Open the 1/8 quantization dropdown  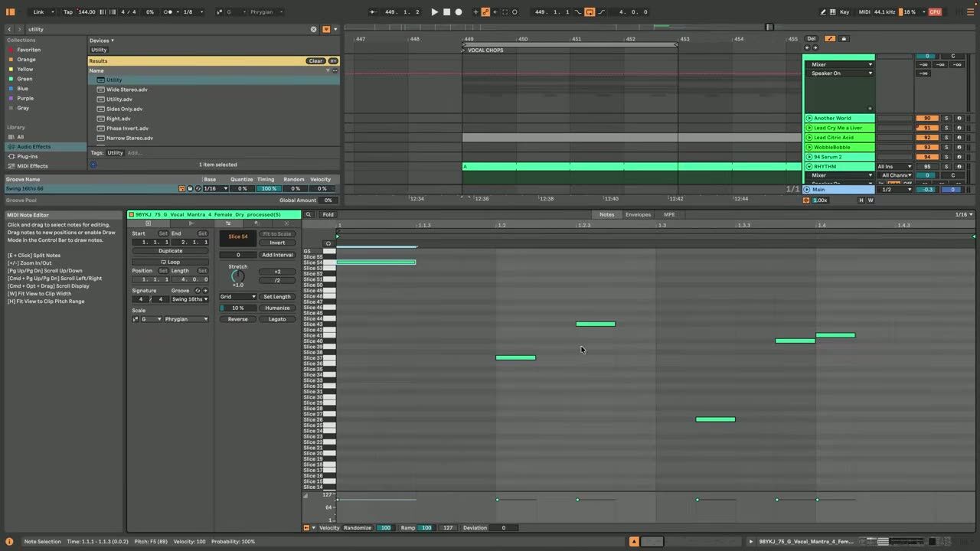coord(190,11)
